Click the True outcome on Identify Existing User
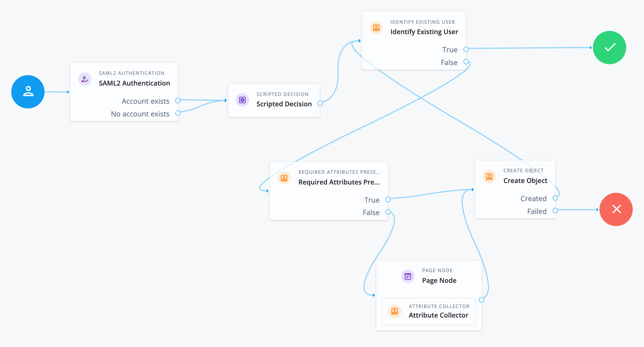The width and height of the screenshot is (644, 347). 466,49
